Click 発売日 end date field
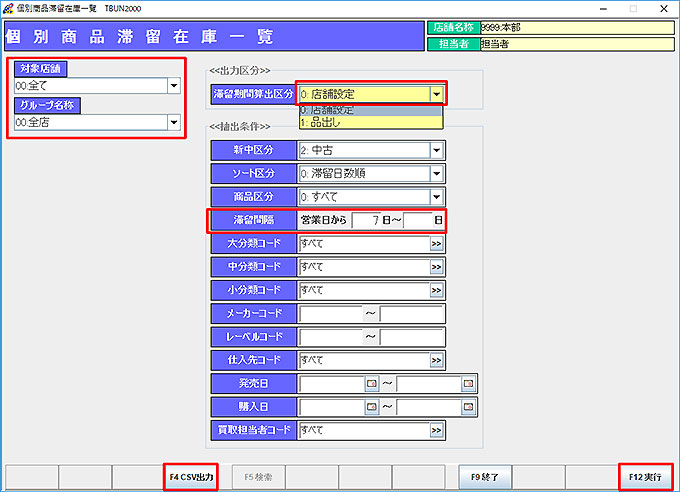This screenshot has width=680, height=492. click(429, 384)
